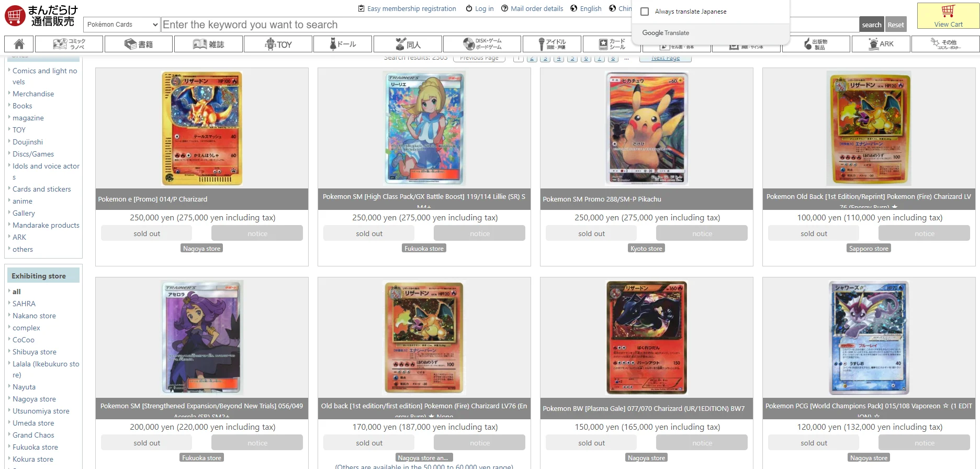Select Cards and stickers in sidebar
Image resolution: width=980 pixels, height=469 pixels.
[42, 189]
